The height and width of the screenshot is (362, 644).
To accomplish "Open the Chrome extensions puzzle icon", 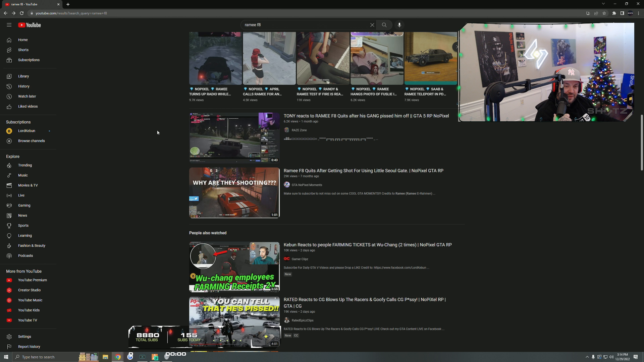I will pyautogui.click(x=614, y=13).
